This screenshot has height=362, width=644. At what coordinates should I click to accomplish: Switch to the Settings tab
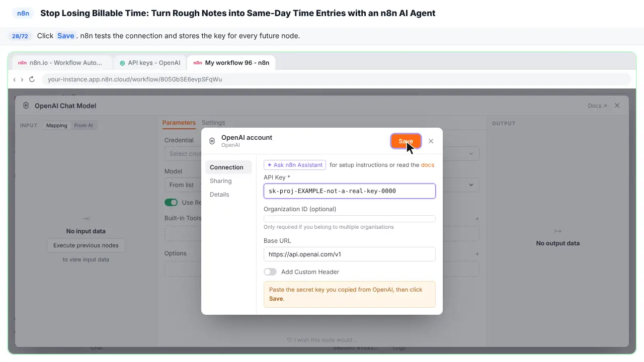[x=213, y=123]
